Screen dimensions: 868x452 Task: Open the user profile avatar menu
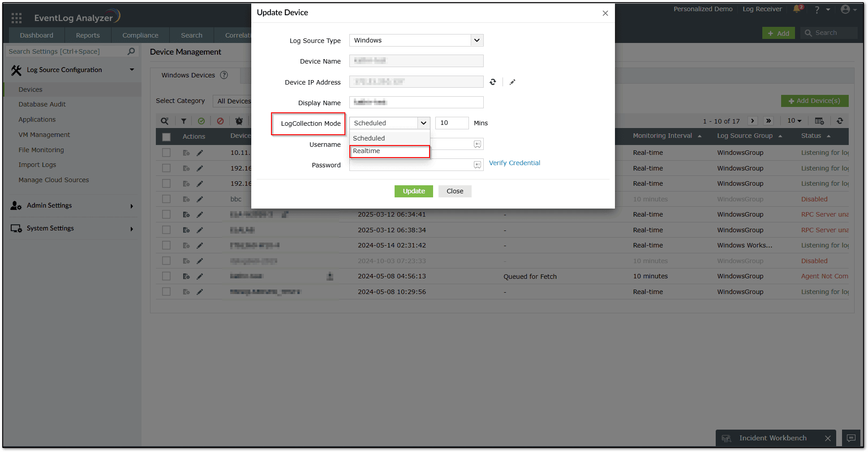(x=845, y=9)
